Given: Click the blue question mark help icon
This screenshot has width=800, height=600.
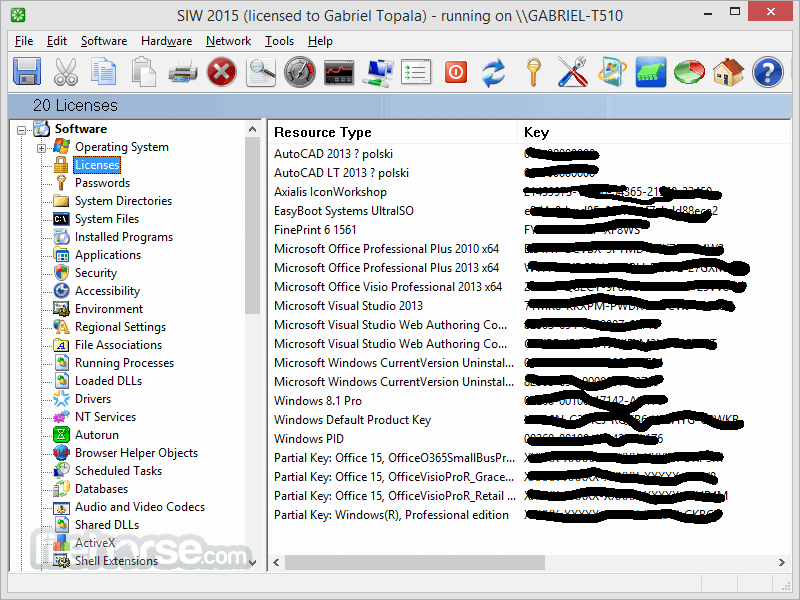Looking at the screenshot, I should (767, 71).
